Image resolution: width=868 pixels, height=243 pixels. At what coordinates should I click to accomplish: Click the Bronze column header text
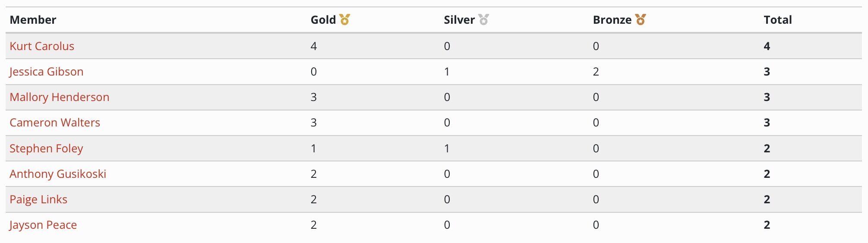click(612, 20)
